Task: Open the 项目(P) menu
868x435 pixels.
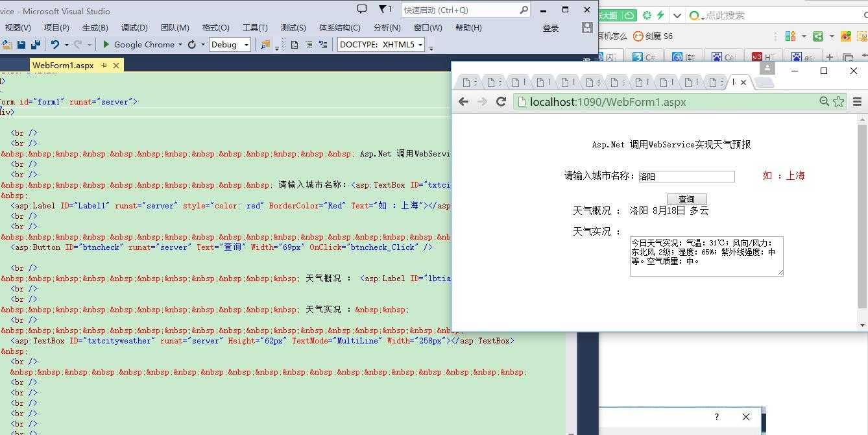Action: [x=56, y=28]
